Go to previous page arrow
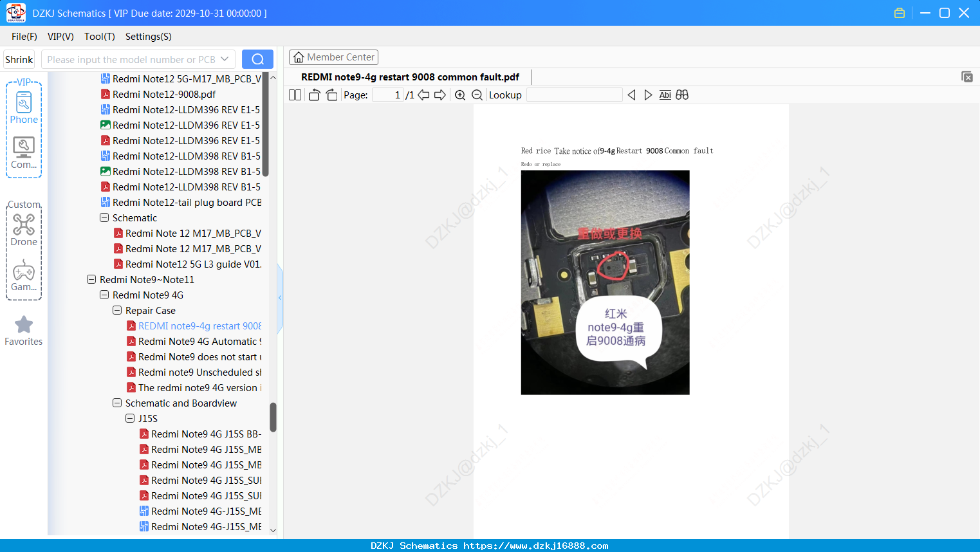 [x=423, y=95]
